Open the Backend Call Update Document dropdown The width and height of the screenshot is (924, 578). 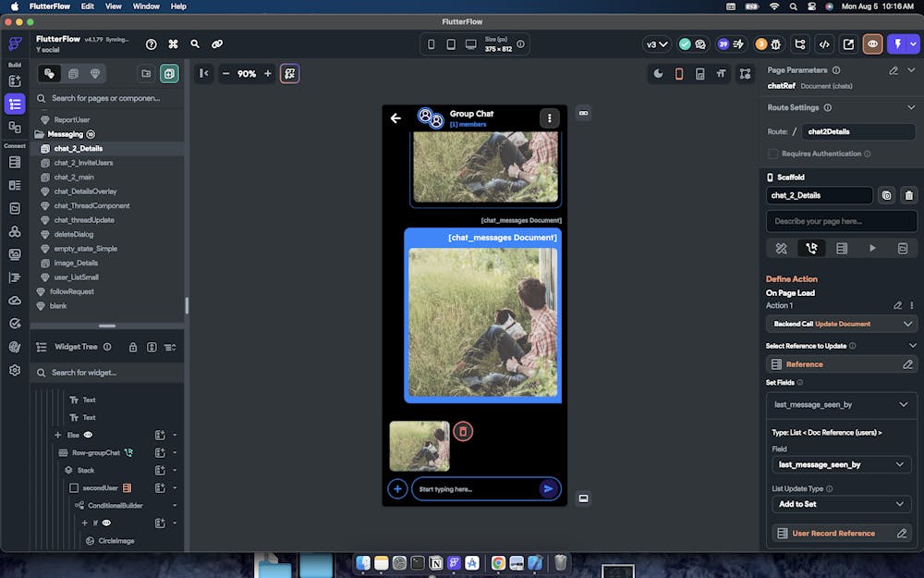pos(841,324)
